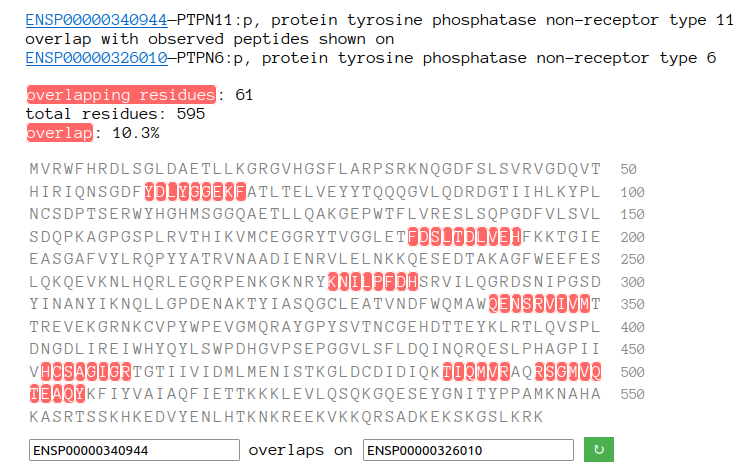Click the highlighted peptide YDLYGGEKF

[195, 192]
